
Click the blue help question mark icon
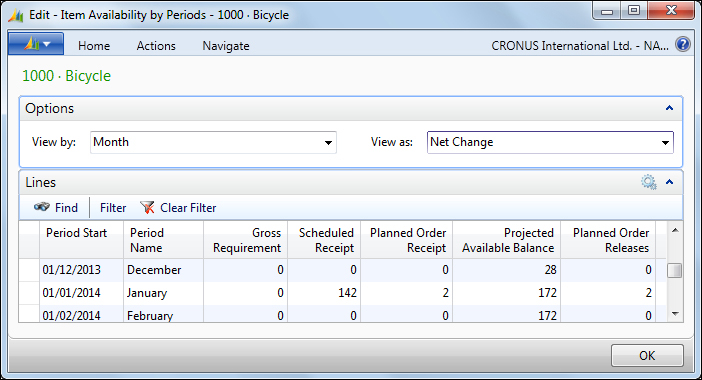683,45
